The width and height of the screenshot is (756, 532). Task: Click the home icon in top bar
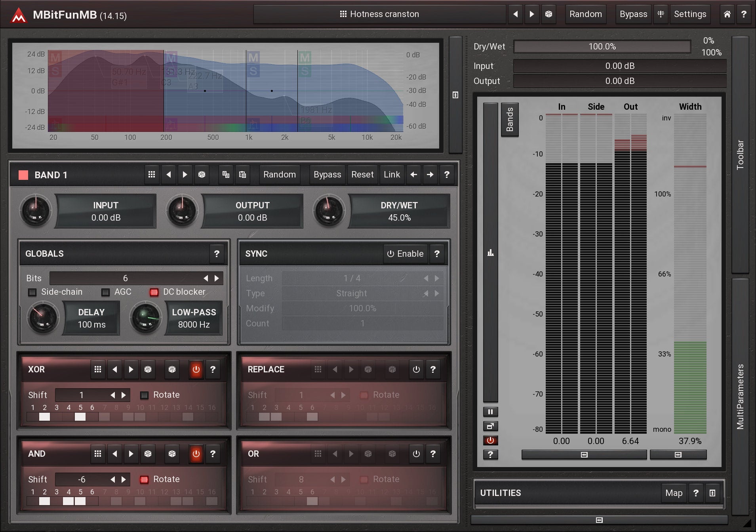pos(727,14)
